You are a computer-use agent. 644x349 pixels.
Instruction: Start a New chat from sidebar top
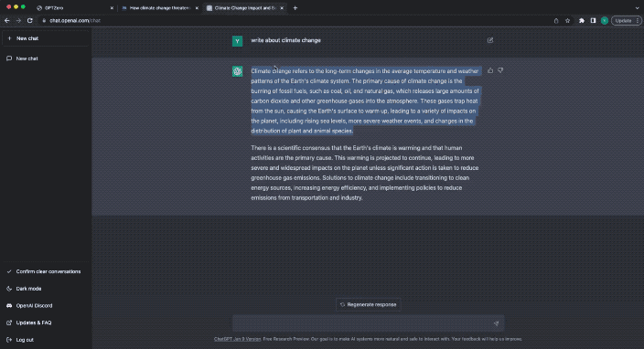pyautogui.click(x=45, y=38)
